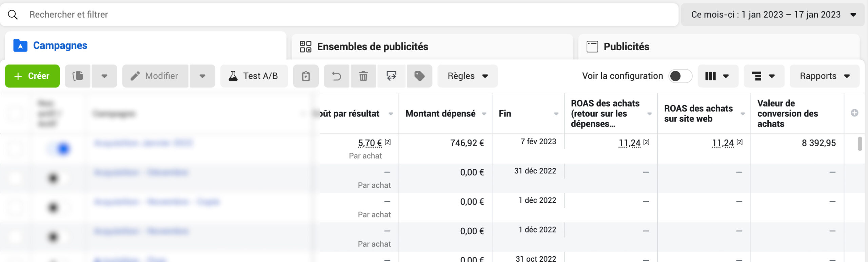
Task: Open the Fin column menu arrow
Action: (556, 114)
